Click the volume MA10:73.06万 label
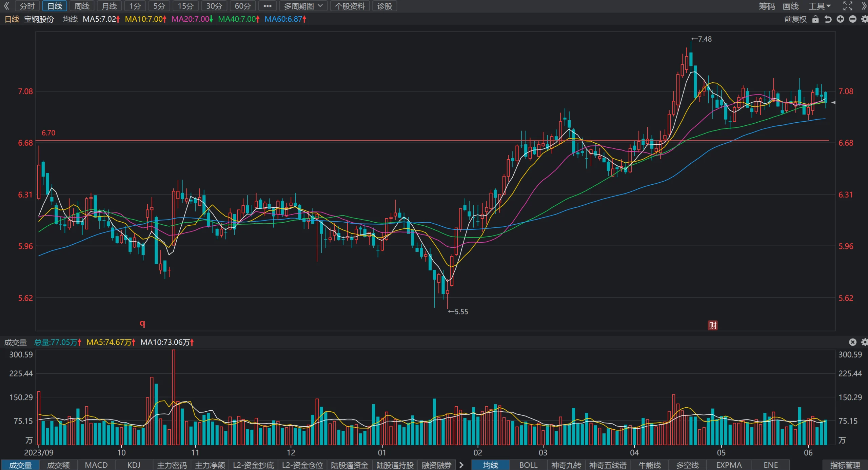 point(167,342)
